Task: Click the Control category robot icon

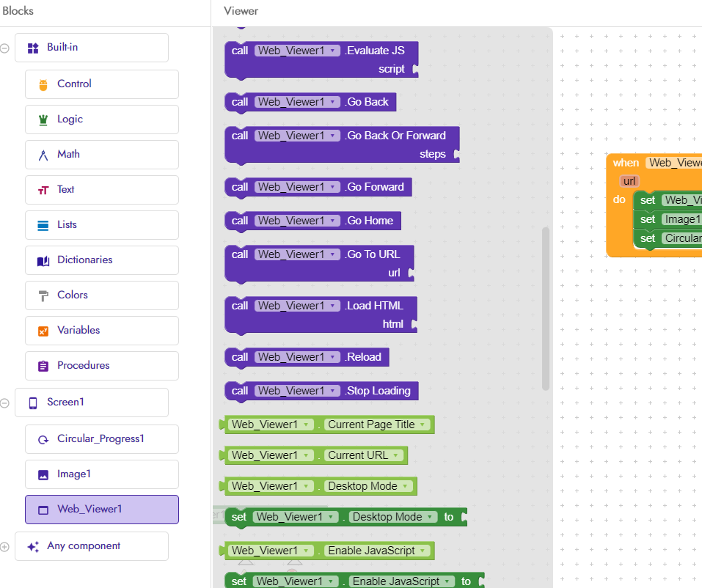Action: [x=43, y=84]
